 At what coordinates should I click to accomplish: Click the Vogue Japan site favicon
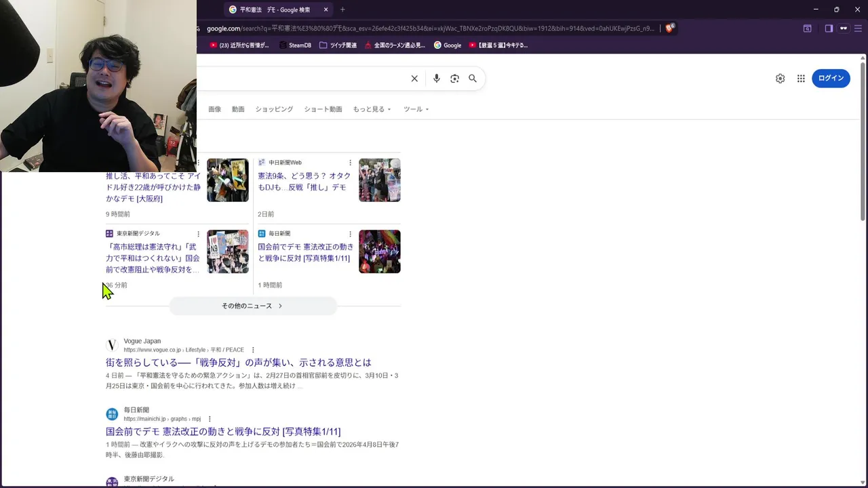pyautogui.click(x=112, y=345)
